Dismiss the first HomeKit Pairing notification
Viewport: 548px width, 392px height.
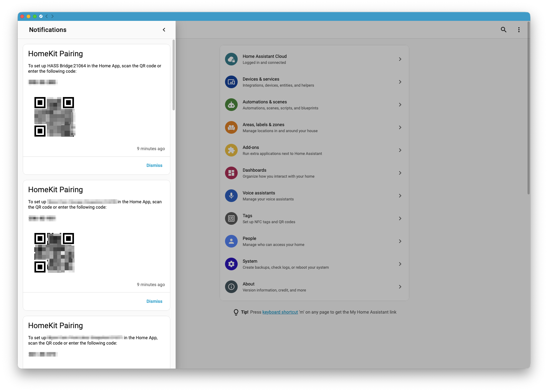(x=154, y=165)
